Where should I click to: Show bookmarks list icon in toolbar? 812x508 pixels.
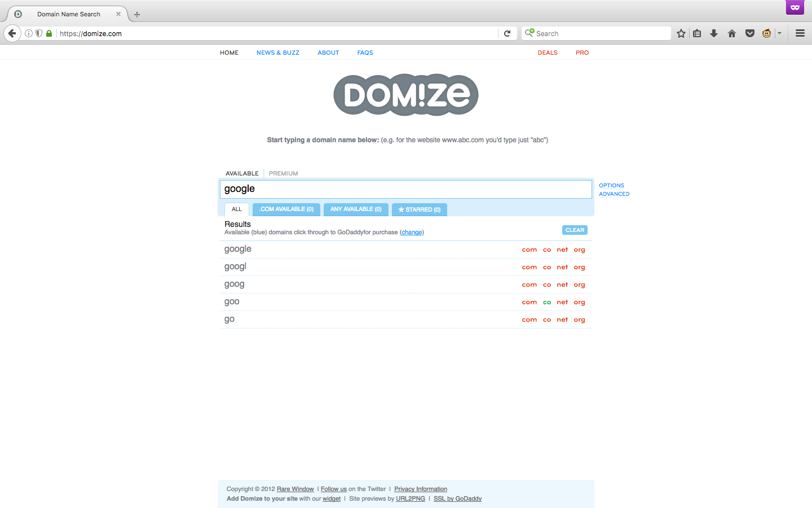click(697, 33)
